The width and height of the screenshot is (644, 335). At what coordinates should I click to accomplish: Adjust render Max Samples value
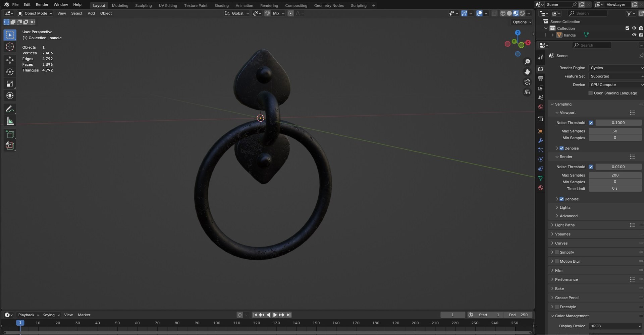point(615,175)
